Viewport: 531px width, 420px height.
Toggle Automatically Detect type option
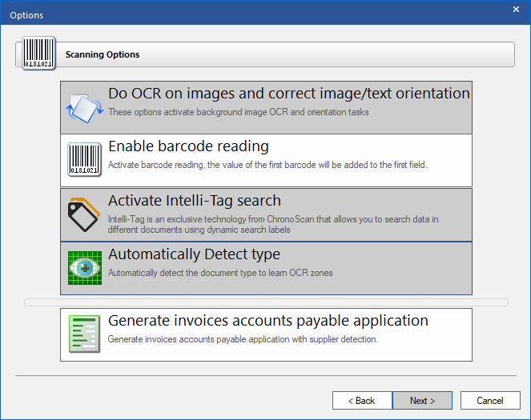(x=266, y=268)
